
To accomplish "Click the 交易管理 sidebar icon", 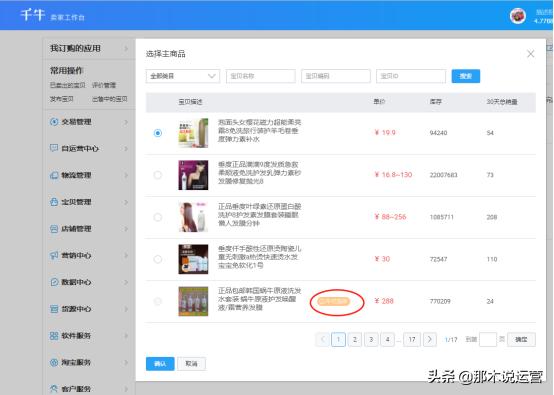I will [x=54, y=122].
